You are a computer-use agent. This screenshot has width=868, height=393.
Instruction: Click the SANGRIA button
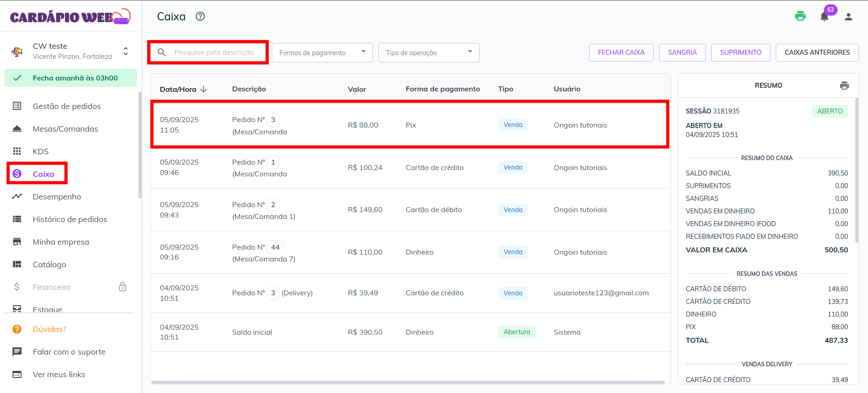(x=682, y=52)
